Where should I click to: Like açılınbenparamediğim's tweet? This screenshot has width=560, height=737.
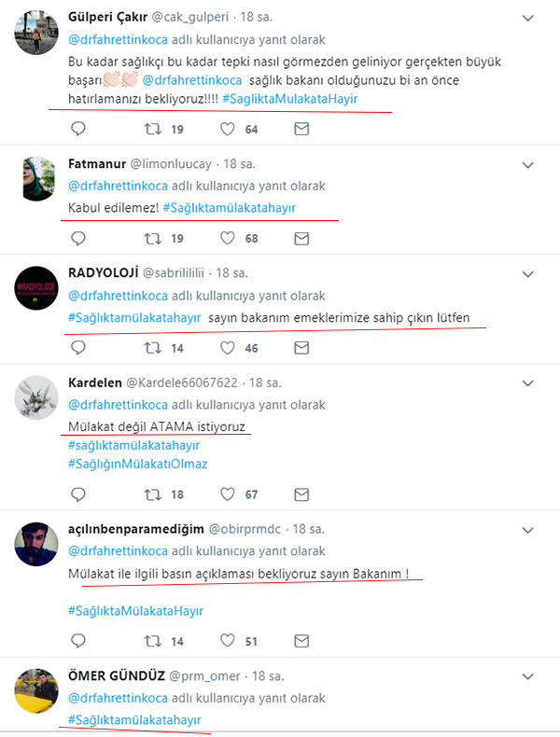tap(228, 641)
